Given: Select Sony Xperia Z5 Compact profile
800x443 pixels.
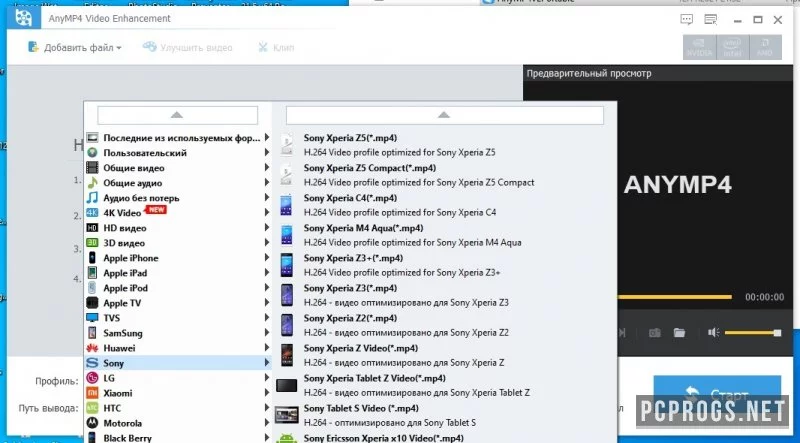Looking at the screenshot, I should click(444, 175).
